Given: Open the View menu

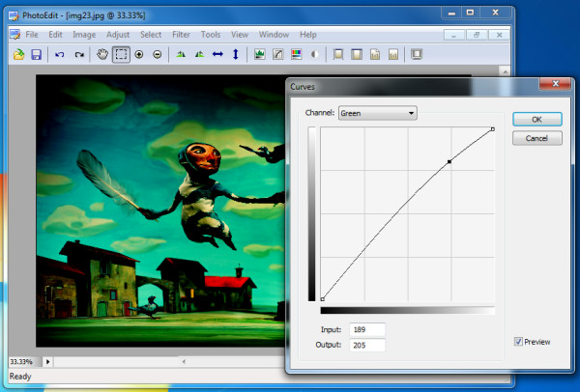Looking at the screenshot, I should click(240, 35).
